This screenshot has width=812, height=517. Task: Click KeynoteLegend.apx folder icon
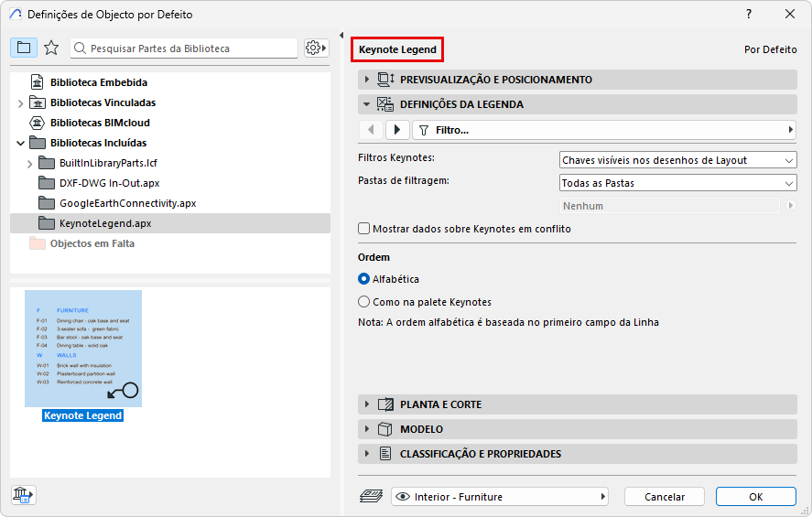click(47, 223)
